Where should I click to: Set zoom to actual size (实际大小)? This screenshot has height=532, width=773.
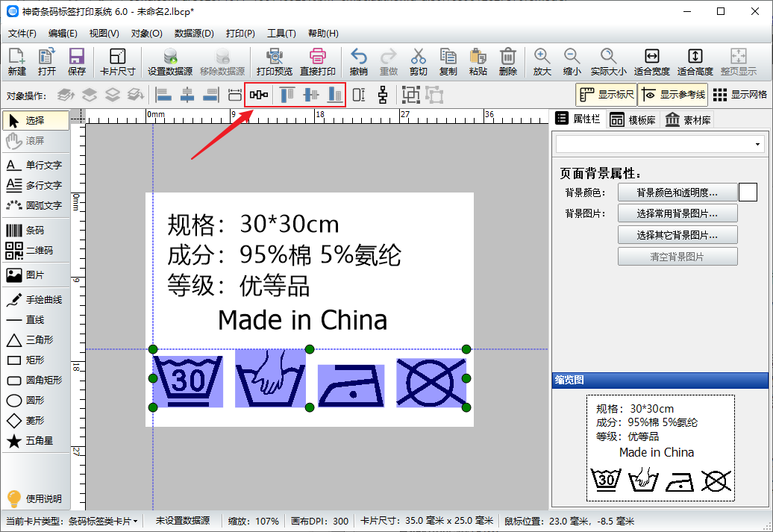[608, 62]
